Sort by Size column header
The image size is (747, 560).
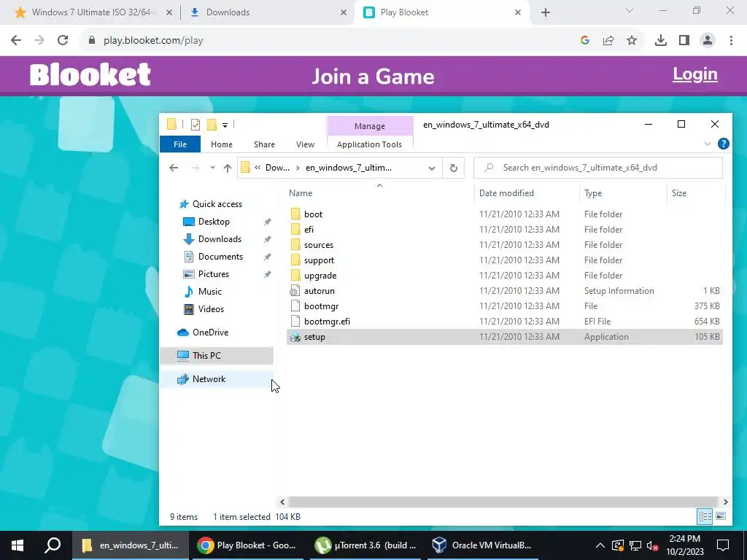695,193
